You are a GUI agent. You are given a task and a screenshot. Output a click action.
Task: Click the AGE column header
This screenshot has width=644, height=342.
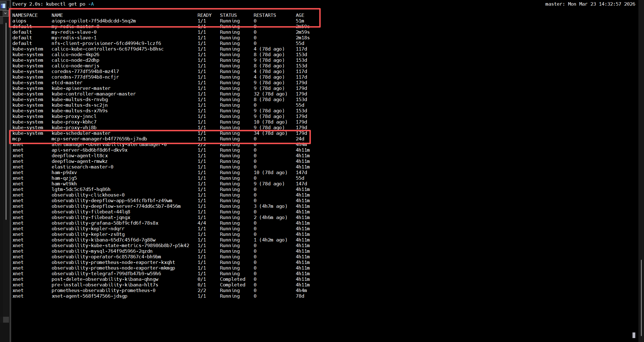(x=300, y=15)
